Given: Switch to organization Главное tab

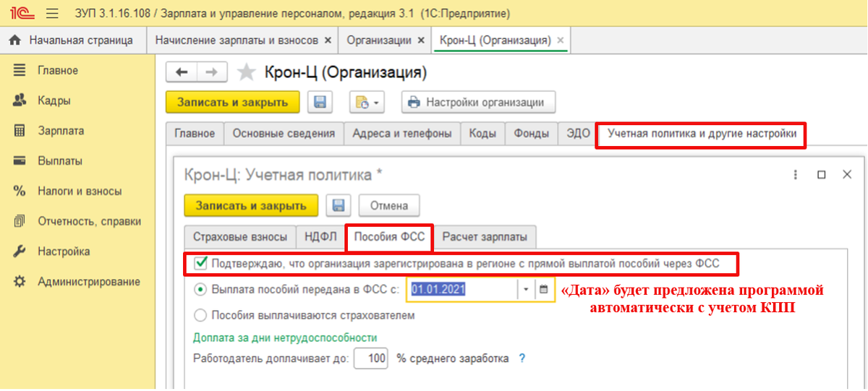Looking at the screenshot, I should point(195,134).
